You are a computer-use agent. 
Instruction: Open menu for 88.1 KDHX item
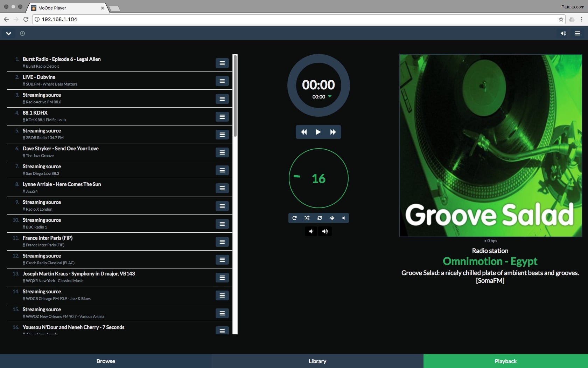(x=222, y=117)
